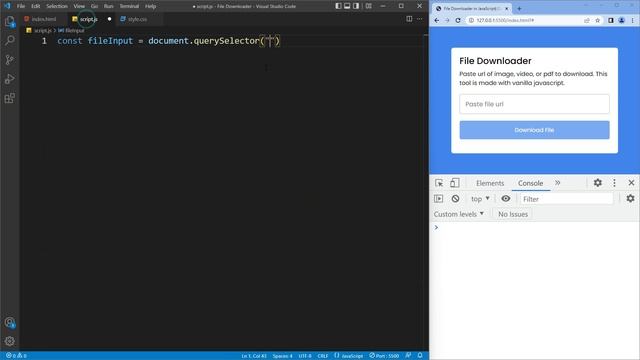Click errors and warnings status item
Image resolution: width=640 pixels, height=360 pixels.
(16, 356)
